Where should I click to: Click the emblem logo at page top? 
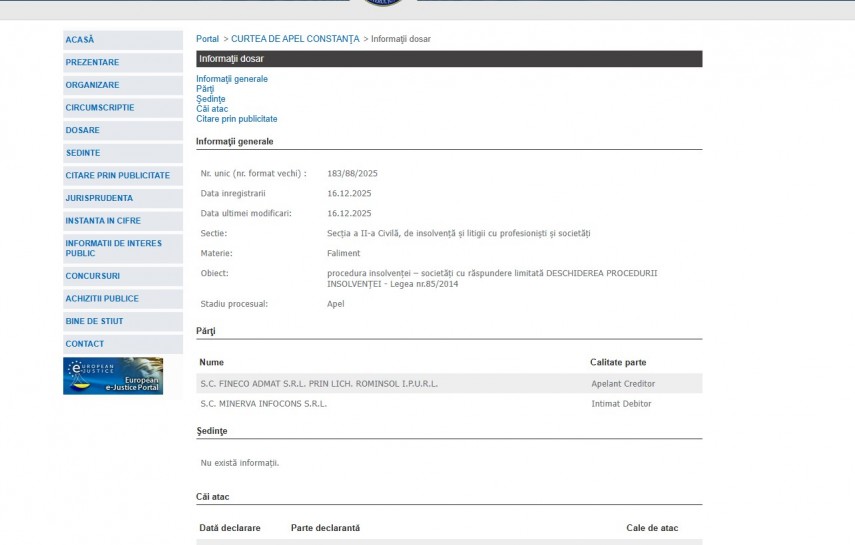pyautogui.click(x=384, y=3)
